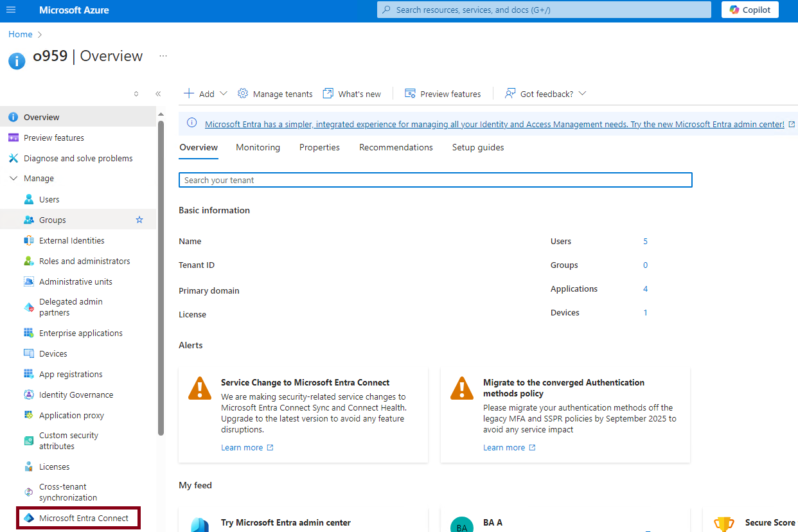Click the Devices icon in sidebar
798x532 pixels.
[29, 353]
